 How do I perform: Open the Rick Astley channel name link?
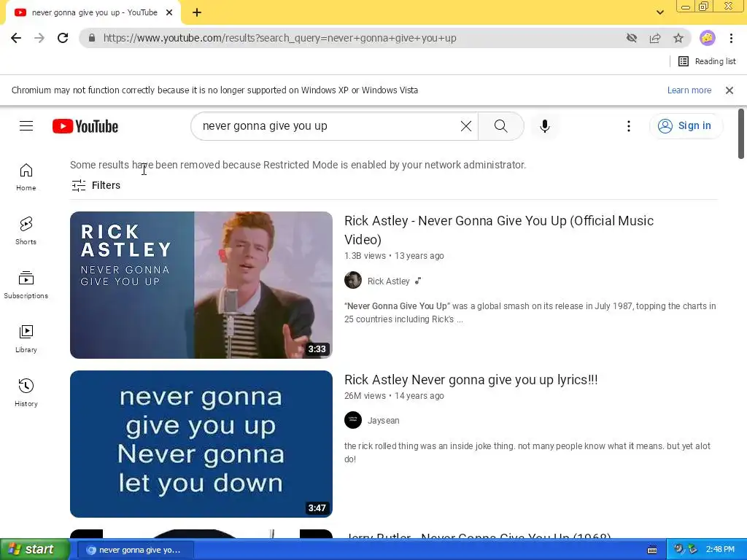pos(388,281)
